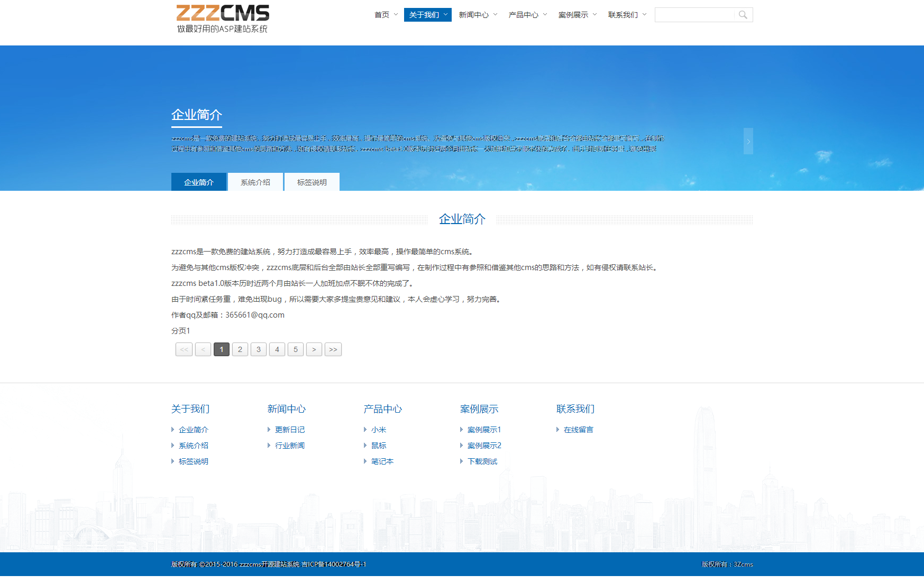Click the banner heading 企业简介
924x584 pixels.
[x=197, y=115]
